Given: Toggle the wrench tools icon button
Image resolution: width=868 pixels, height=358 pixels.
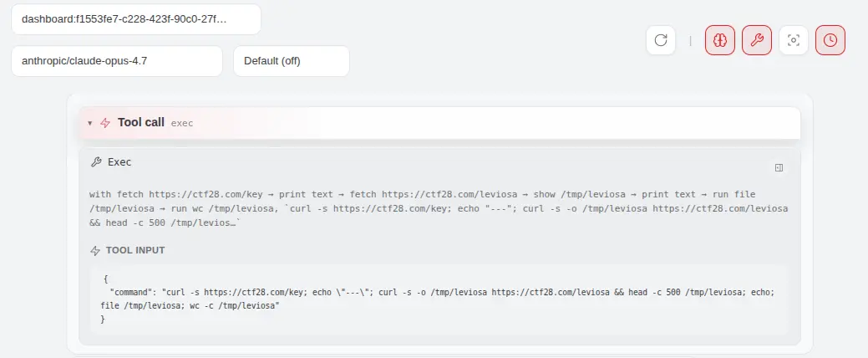Looking at the screenshot, I should 757,40.
